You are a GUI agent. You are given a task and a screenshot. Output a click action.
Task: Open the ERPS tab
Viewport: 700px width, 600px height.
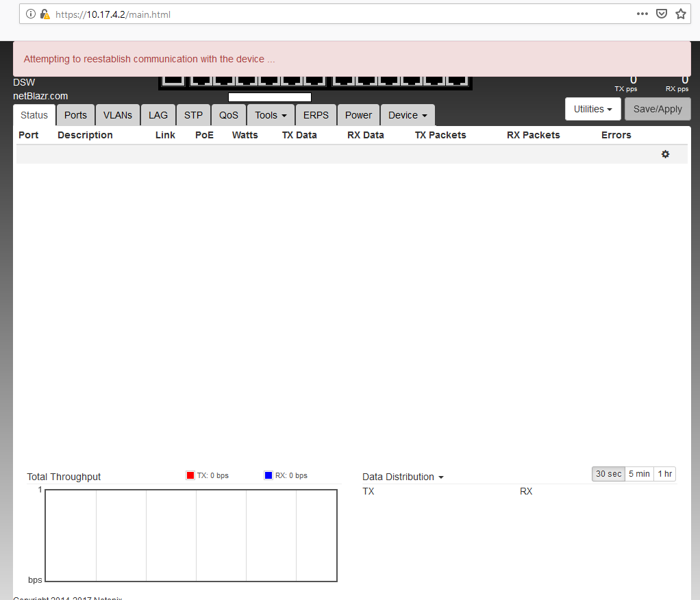[x=316, y=115]
